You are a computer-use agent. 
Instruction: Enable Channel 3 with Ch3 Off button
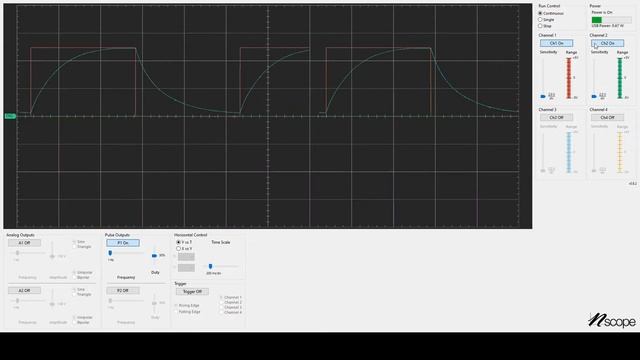click(x=556, y=118)
